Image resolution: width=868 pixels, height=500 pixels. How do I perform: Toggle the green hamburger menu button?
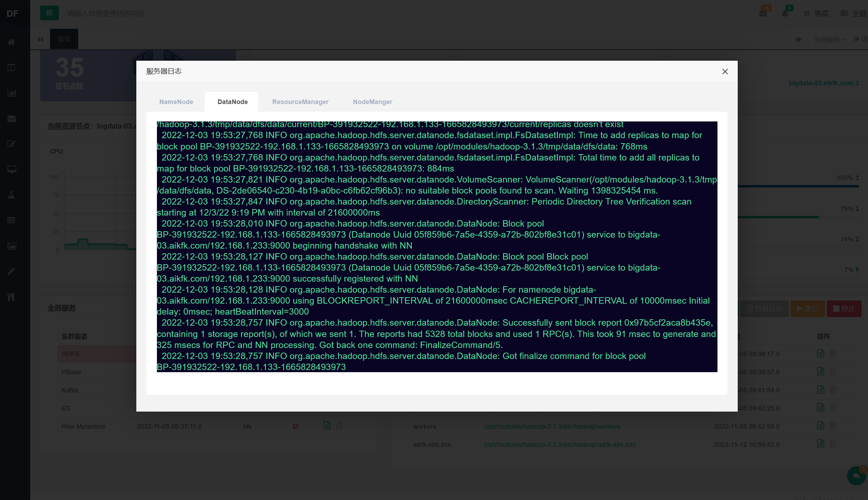[49, 13]
